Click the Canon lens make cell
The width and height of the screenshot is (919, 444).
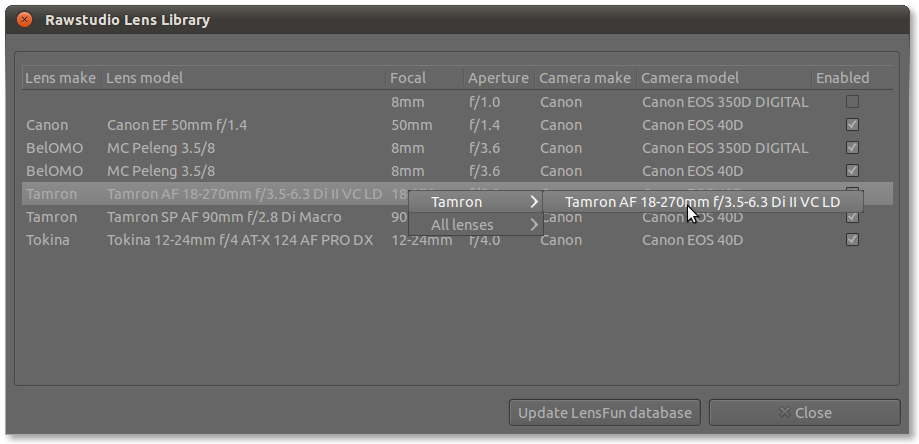pyautogui.click(x=47, y=125)
